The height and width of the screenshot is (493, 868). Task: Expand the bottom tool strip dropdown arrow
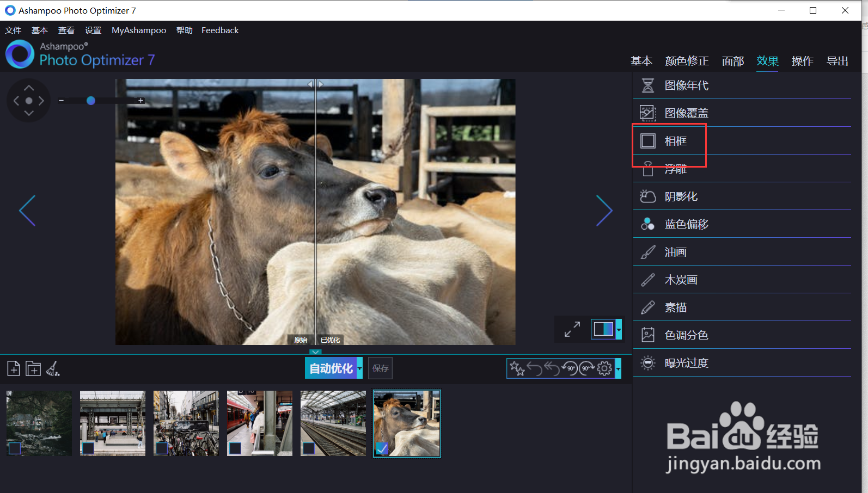tap(618, 369)
